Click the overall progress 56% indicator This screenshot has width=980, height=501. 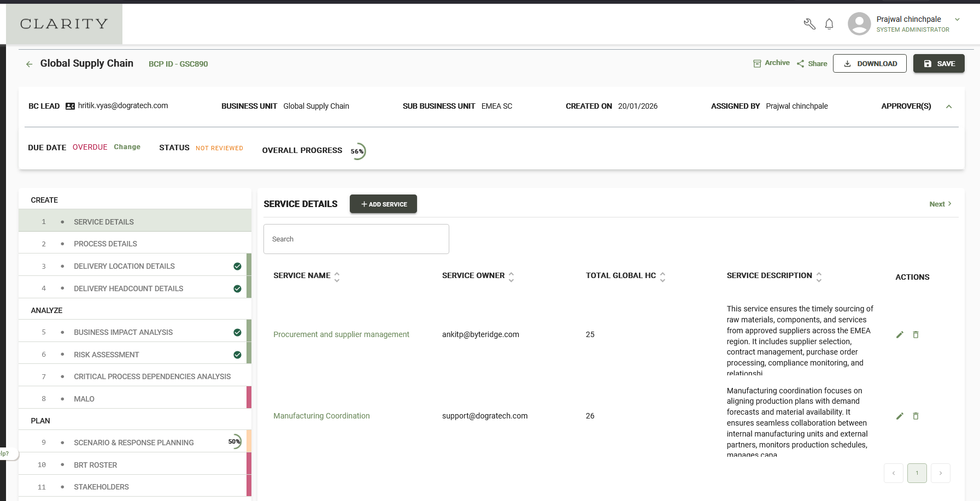pos(357,151)
